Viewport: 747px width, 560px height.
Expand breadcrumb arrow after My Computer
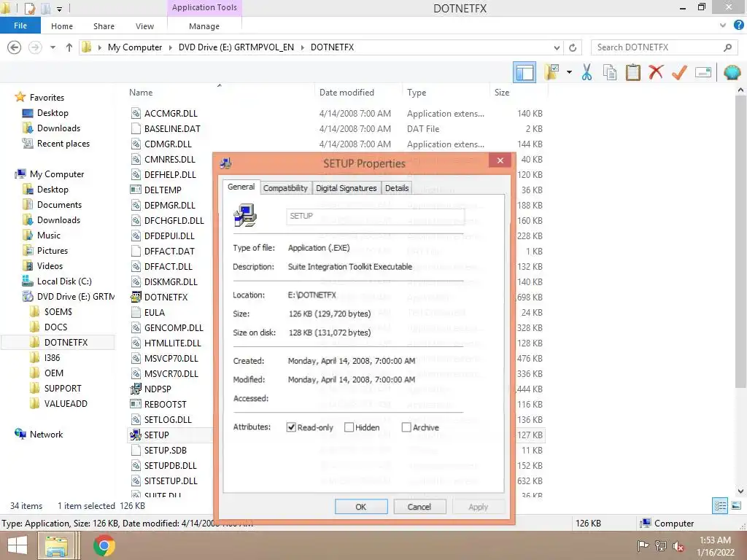tap(171, 47)
